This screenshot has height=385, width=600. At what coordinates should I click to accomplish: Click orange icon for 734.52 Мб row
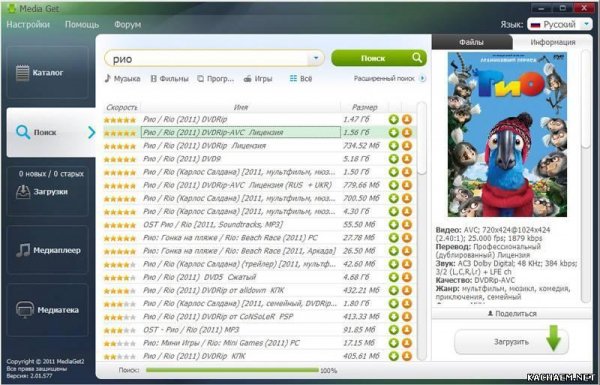[x=407, y=146]
